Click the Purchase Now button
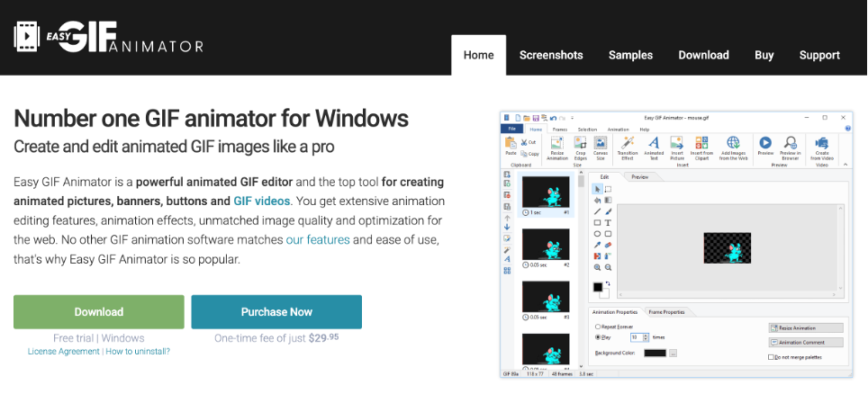The height and width of the screenshot is (394, 868). coord(276,311)
